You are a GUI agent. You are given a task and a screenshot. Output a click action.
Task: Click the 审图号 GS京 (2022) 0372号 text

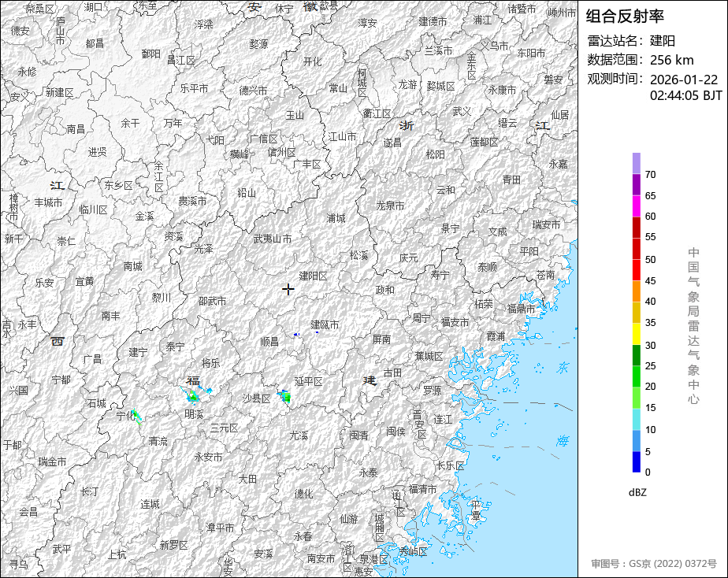(654, 564)
